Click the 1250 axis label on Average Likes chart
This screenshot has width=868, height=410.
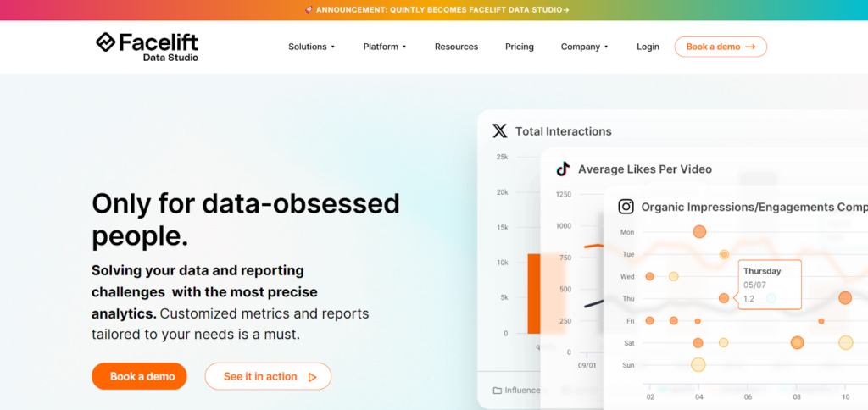tap(563, 194)
